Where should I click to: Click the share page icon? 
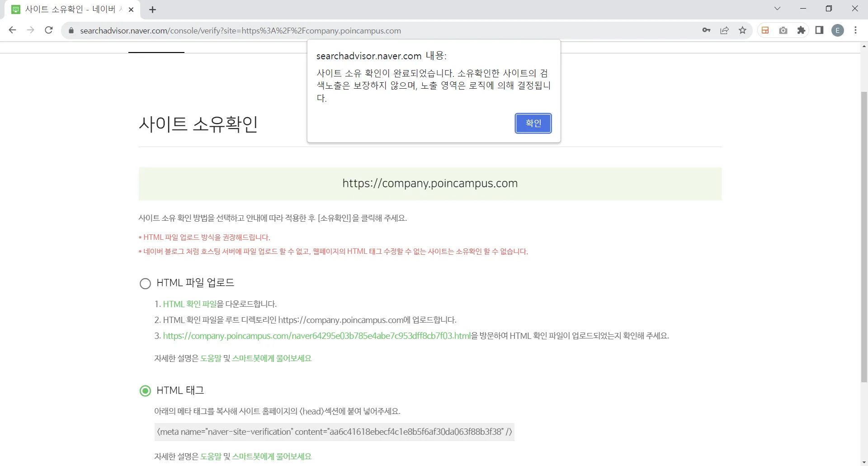pyautogui.click(x=724, y=30)
